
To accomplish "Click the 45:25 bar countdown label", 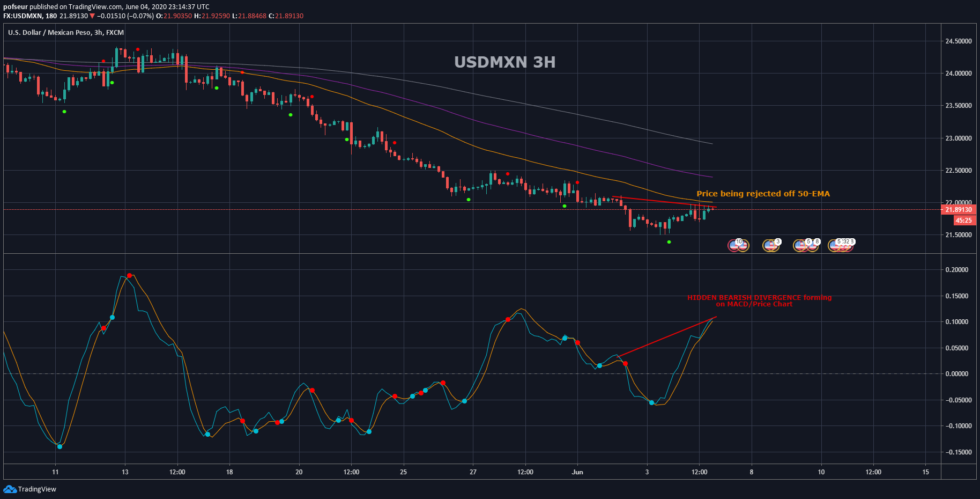I will point(964,221).
